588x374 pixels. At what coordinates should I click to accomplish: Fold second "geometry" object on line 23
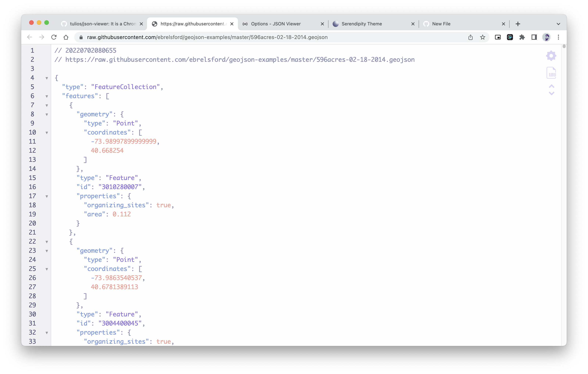tap(47, 251)
